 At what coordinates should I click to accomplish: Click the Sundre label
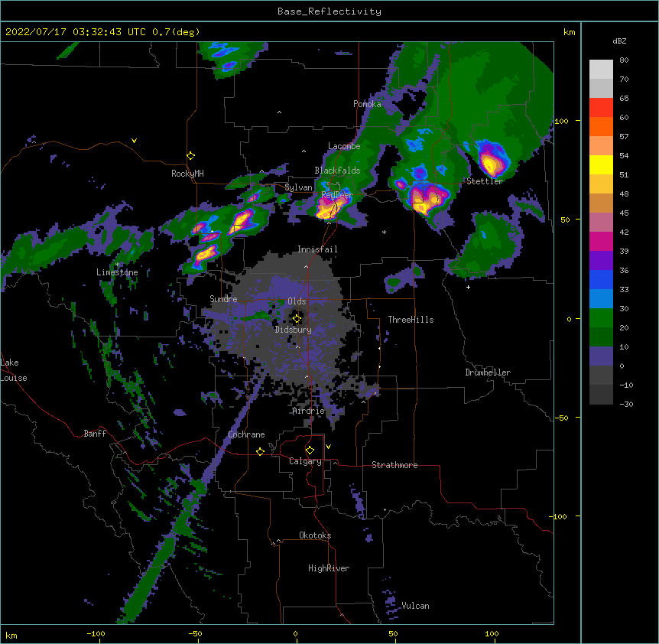pos(223,299)
